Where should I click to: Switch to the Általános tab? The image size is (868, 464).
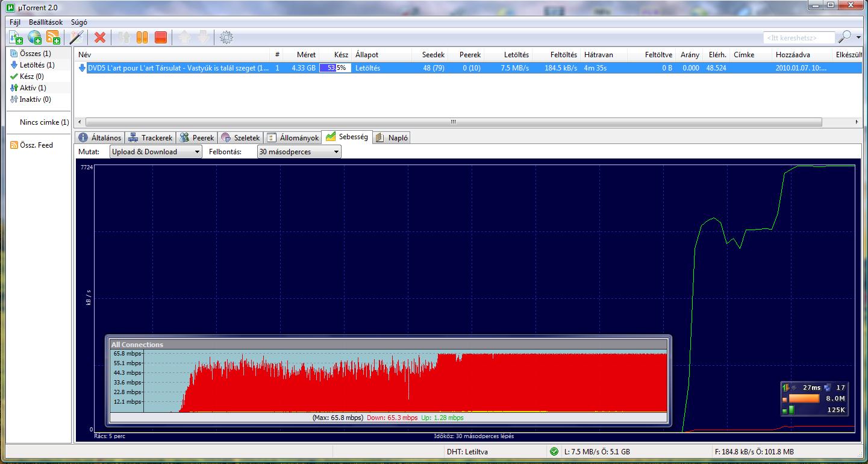click(x=100, y=138)
